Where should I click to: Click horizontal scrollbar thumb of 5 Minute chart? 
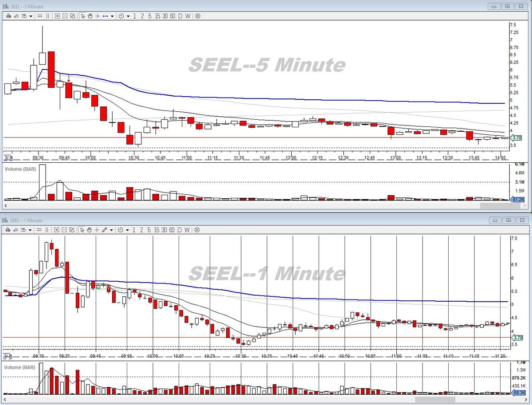[x=496, y=206]
